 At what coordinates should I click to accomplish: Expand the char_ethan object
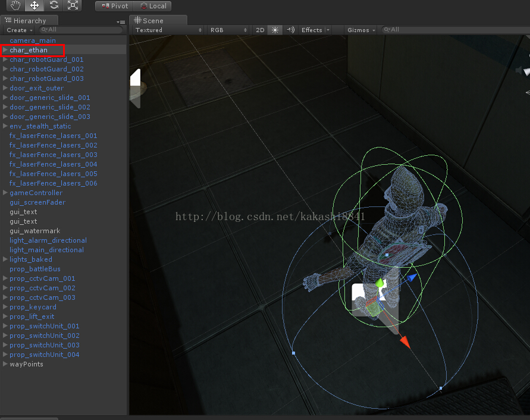[x=5, y=50]
